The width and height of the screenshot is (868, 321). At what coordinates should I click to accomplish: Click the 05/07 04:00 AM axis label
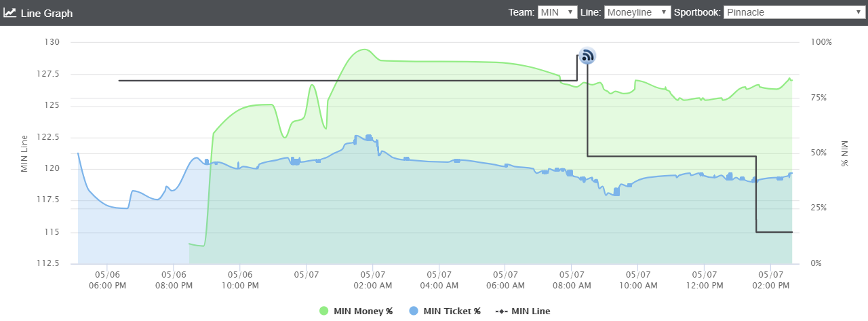(439, 280)
